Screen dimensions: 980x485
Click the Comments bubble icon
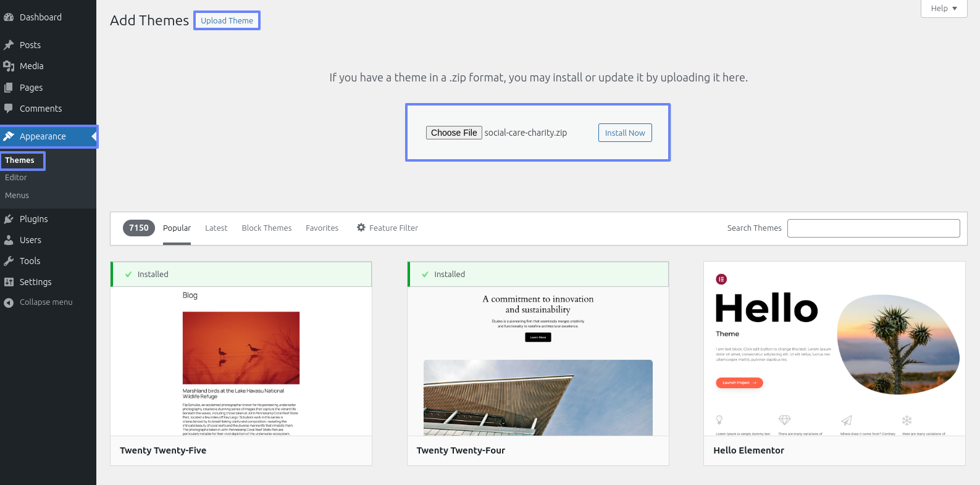coord(9,109)
